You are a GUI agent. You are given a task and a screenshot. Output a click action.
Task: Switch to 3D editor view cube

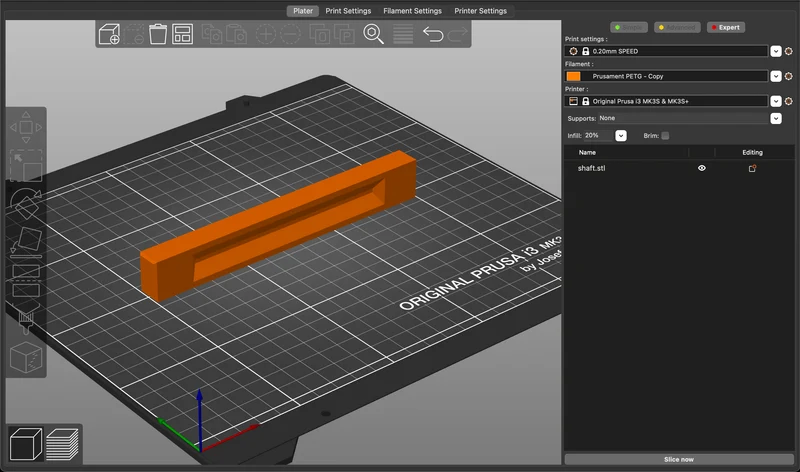click(26, 444)
